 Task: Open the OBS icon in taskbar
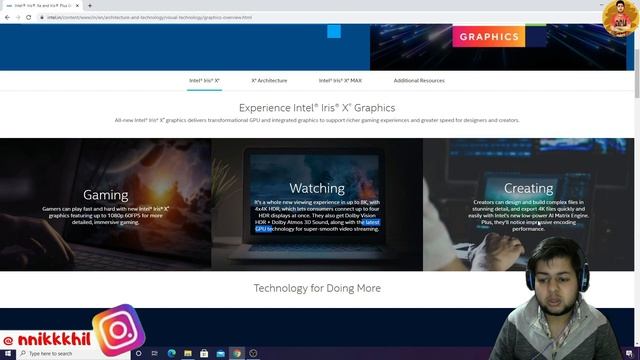253,353
